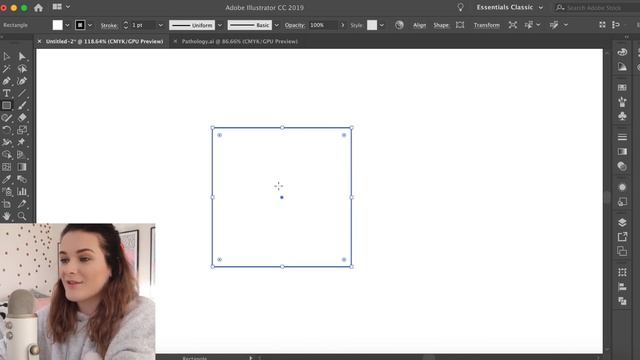Select the Eyedropper tool
The height and width of the screenshot is (360, 640).
7,179
